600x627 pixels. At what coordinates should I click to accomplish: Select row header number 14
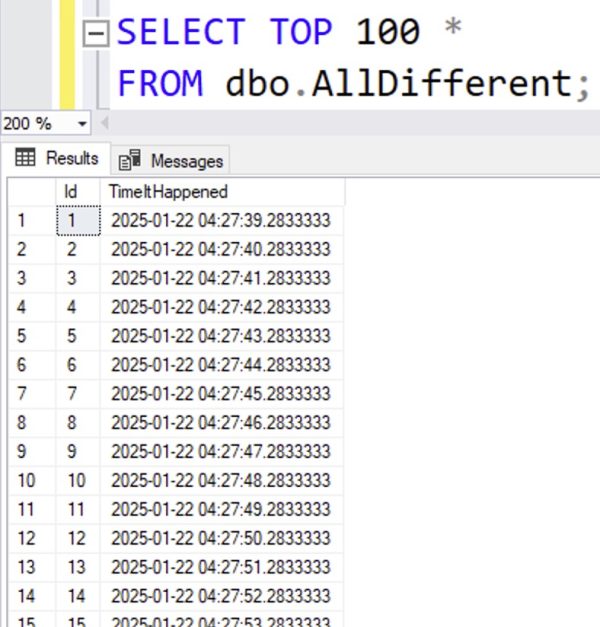tap(26, 597)
